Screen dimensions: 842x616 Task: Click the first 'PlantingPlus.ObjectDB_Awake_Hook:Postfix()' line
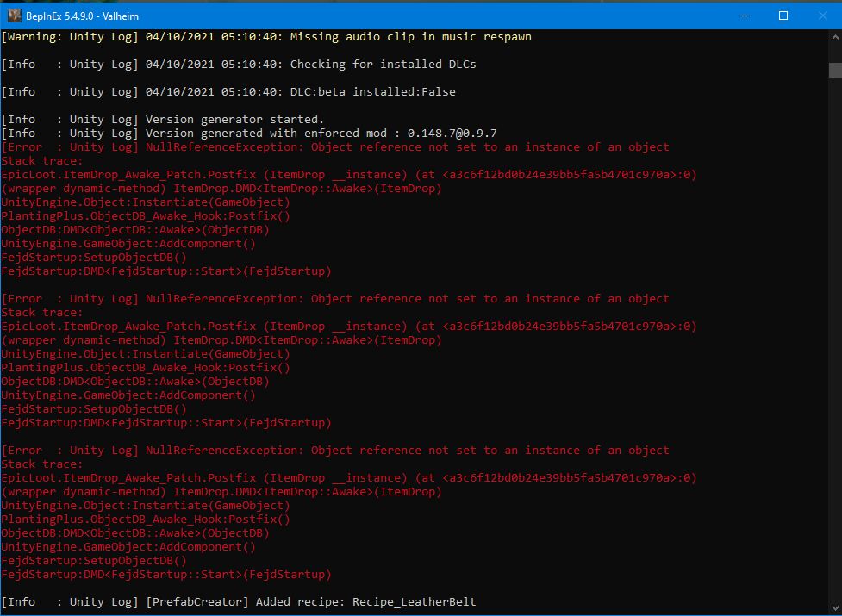click(x=146, y=215)
